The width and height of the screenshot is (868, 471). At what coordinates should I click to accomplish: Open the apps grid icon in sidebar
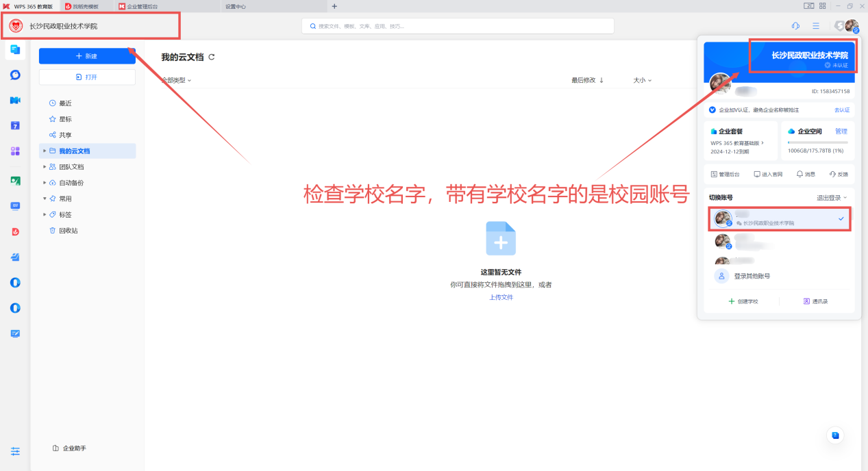pyautogui.click(x=15, y=151)
